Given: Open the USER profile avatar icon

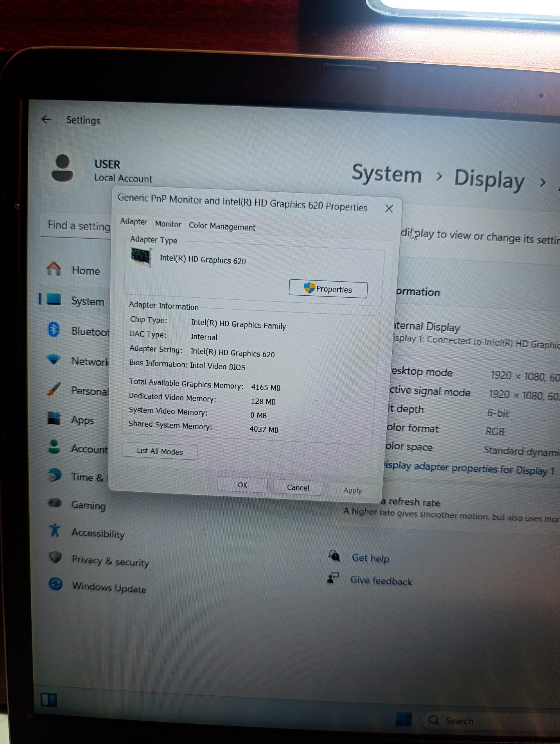Looking at the screenshot, I should [x=62, y=168].
